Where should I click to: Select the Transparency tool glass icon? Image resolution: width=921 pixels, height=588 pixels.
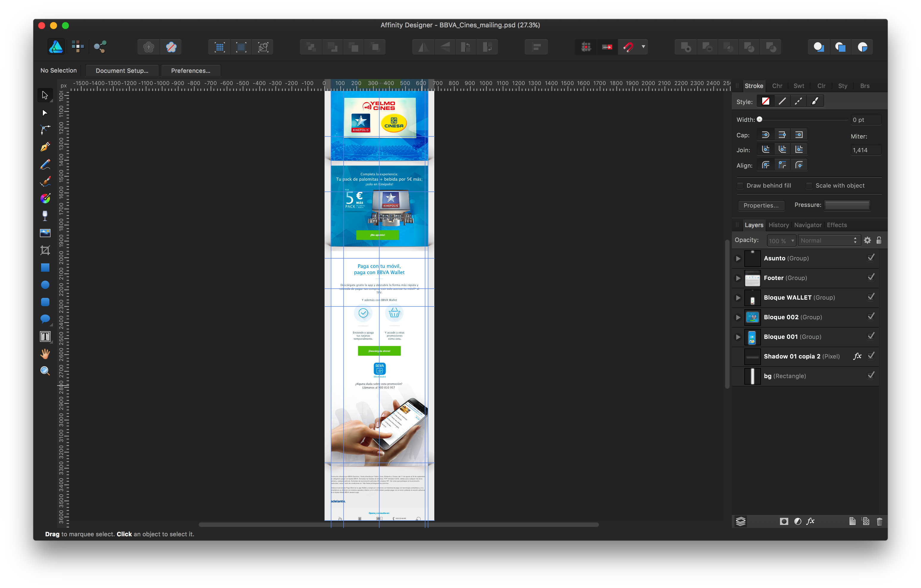click(x=45, y=216)
